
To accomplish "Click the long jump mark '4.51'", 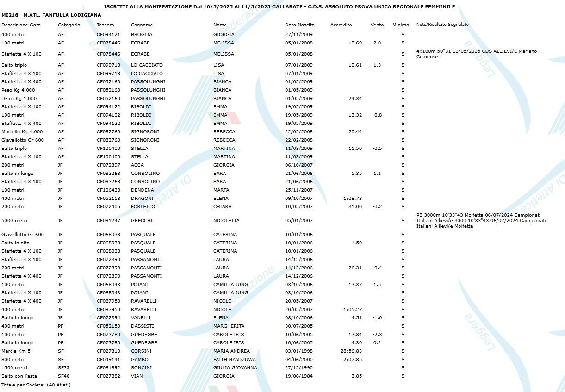I will pos(357,318).
